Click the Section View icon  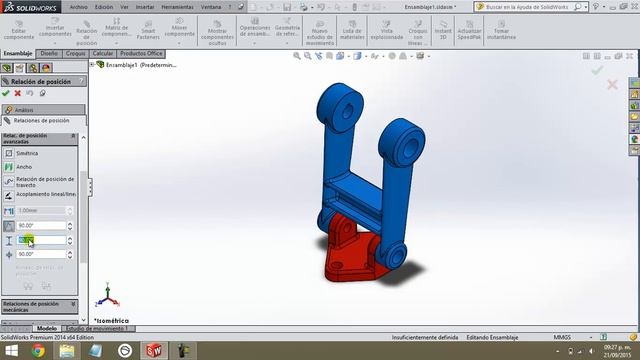(x=329, y=56)
